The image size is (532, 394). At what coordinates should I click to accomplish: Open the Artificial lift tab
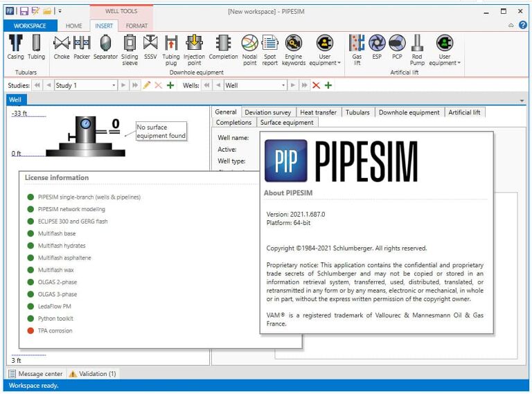coord(465,112)
